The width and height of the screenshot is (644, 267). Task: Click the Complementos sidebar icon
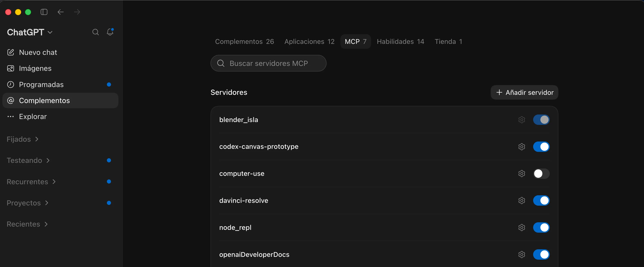point(11,100)
